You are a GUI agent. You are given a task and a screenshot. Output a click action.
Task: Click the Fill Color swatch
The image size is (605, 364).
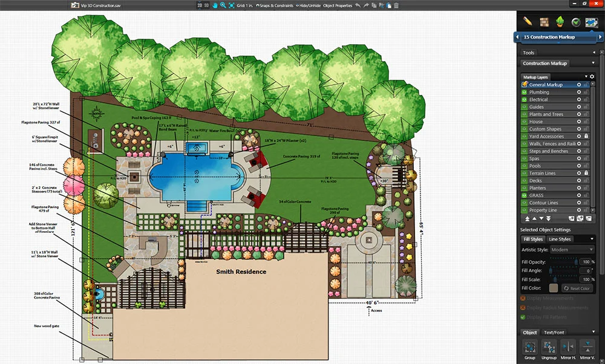point(552,288)
